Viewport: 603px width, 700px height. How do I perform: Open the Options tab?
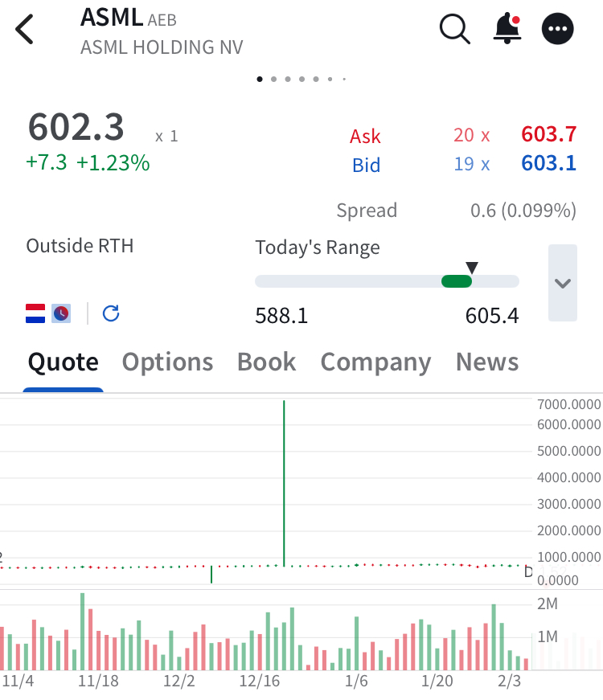[x=167, y=362]
